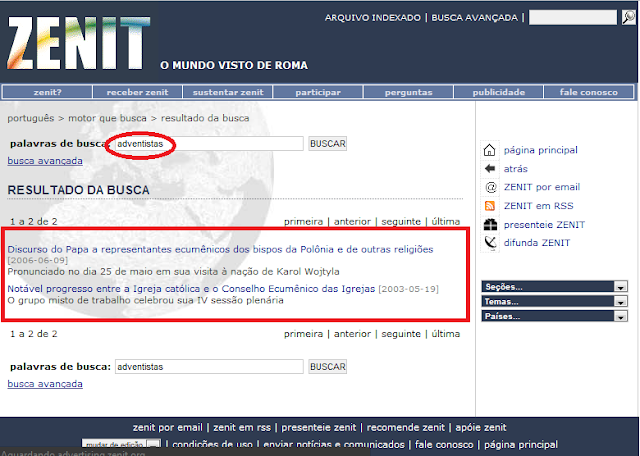The height and width of the screenshot is (456, 640).
Task: Open the perguntas menu tab
Action: point(408,92)
